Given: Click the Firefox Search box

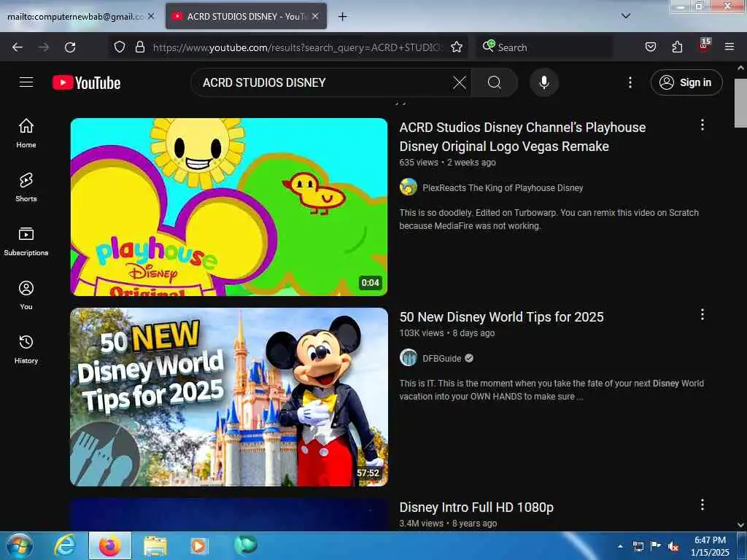Looking at the screenshot, I should point(544,47).
